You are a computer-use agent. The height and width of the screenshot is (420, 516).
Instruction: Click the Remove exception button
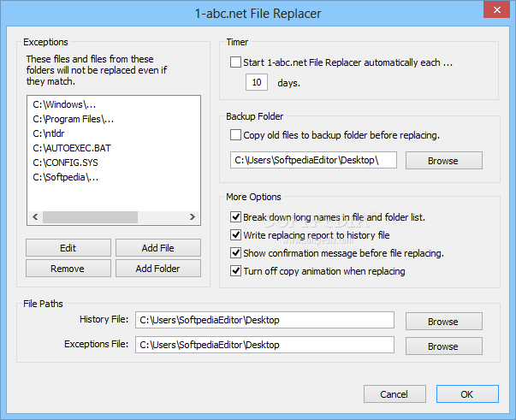(x=68, y=269)
